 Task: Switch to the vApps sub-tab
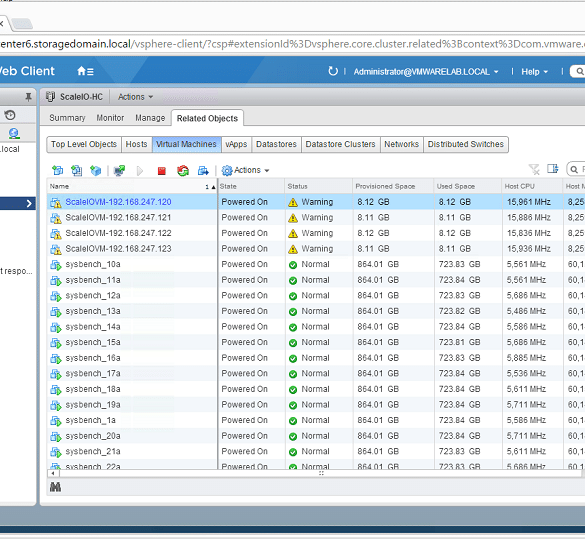236,144
